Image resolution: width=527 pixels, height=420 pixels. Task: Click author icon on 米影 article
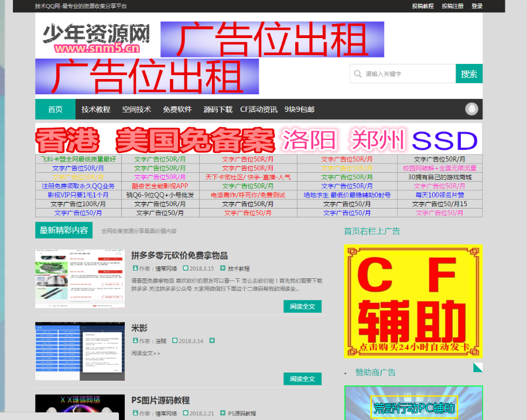click(135, 341)
